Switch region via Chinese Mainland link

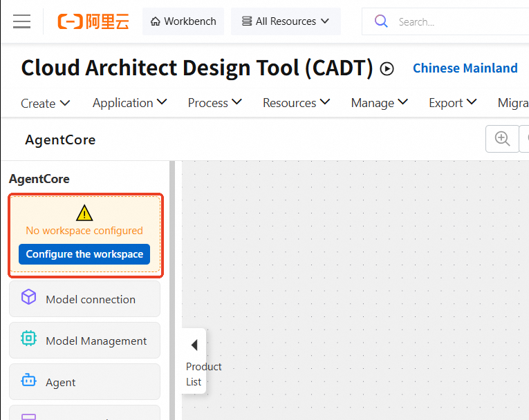click(x=465, y=68)
